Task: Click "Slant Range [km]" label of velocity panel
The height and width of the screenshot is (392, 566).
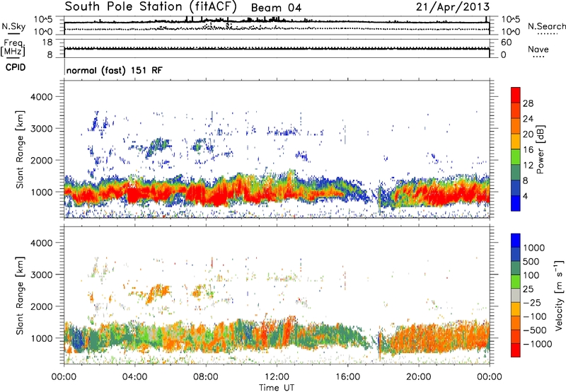Action: [20, 295]
